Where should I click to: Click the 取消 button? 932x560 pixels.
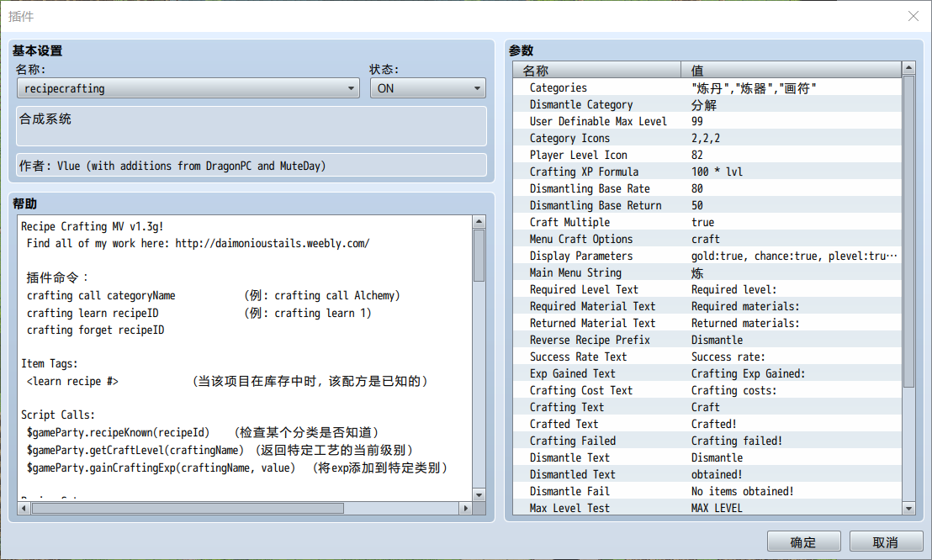coord(886,542)
